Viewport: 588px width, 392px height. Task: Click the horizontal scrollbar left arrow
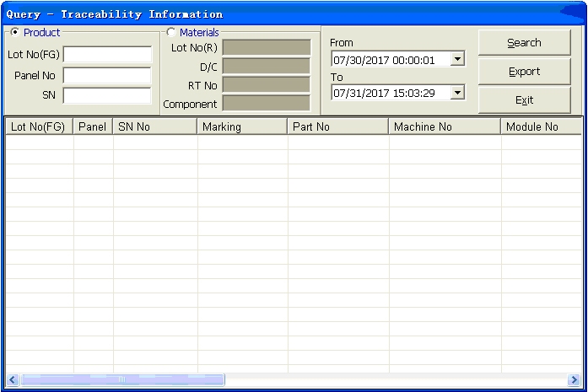(x=13, y=379)
